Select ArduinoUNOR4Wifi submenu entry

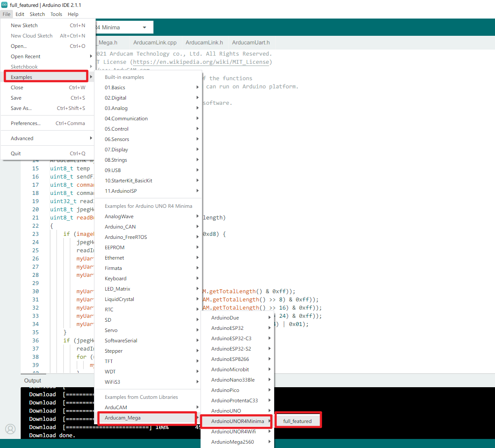[237, 432]
